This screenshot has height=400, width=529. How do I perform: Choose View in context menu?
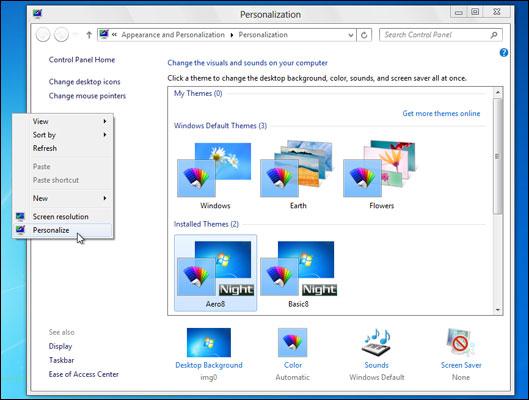tap(62, 121)
